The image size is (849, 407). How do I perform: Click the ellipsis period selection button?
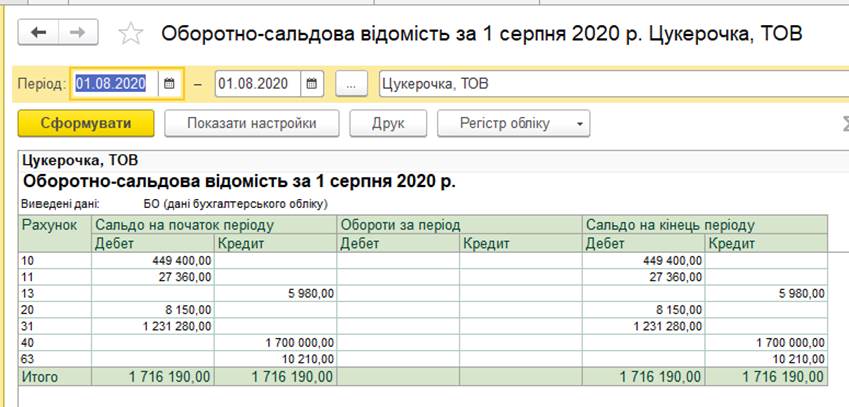(x=351, y=84)
